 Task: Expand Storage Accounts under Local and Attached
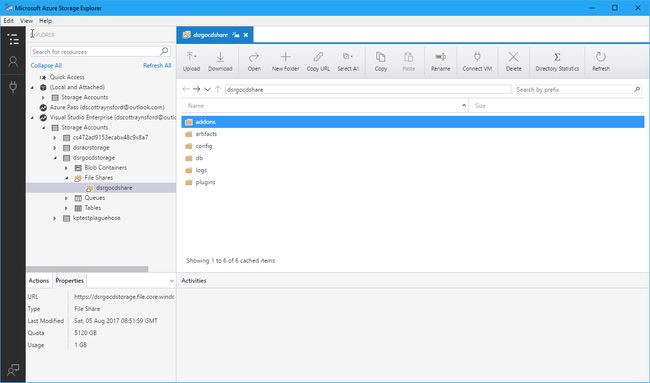[x=43, y=97]
